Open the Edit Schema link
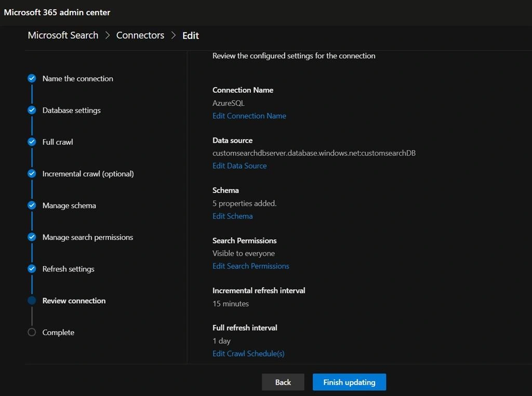The image size is (532, 396). (233, 216)
